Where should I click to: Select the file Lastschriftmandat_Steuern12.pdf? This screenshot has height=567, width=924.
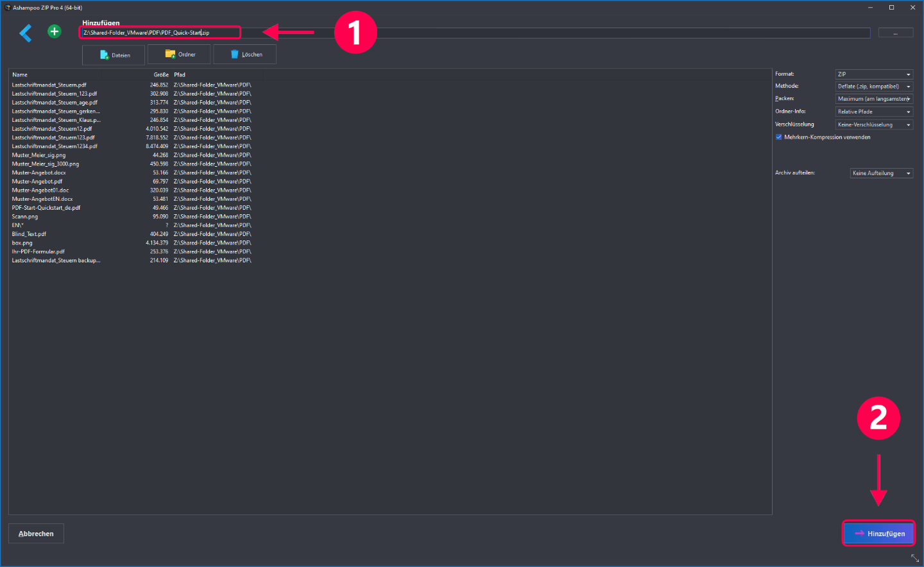click(x=51, y=129)
